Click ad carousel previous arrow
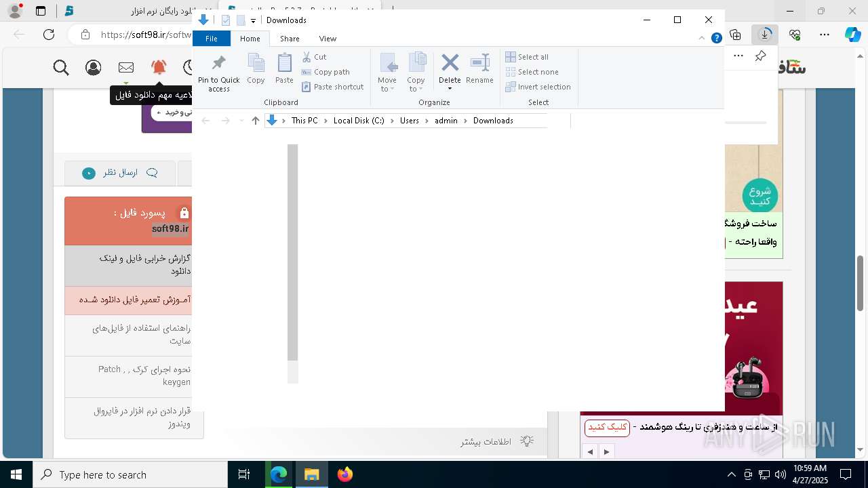The image size is (868, 488). point(590,451)
